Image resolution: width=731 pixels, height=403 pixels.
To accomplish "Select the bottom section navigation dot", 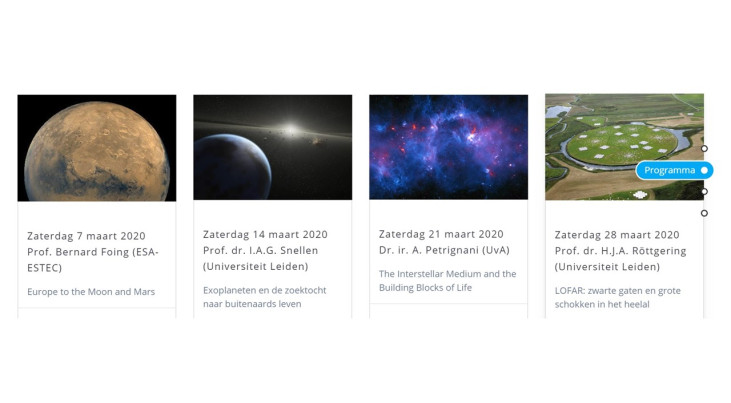I will 704,213.
